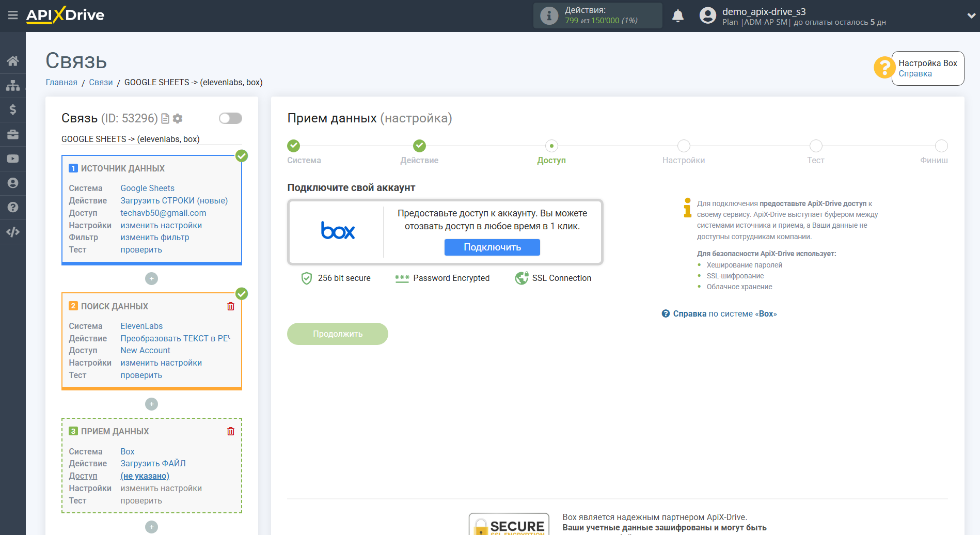Click the Продолжить button
Screen dimensions: 980x535
338,334
